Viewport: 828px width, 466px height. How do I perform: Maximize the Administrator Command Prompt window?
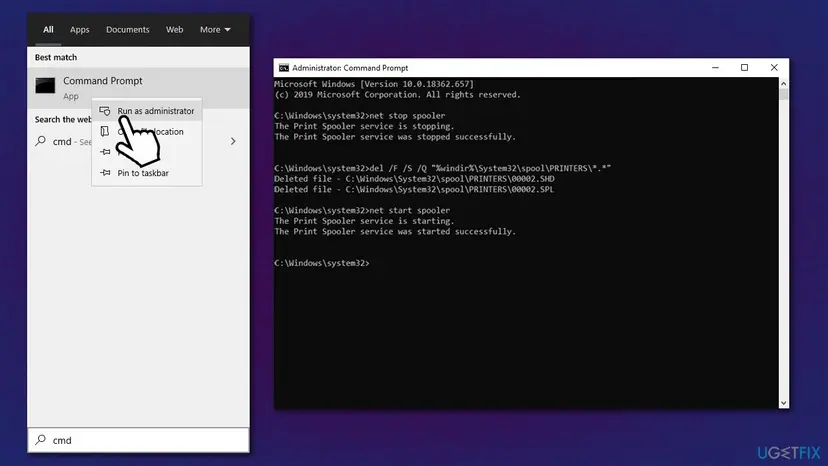(745, 68)
